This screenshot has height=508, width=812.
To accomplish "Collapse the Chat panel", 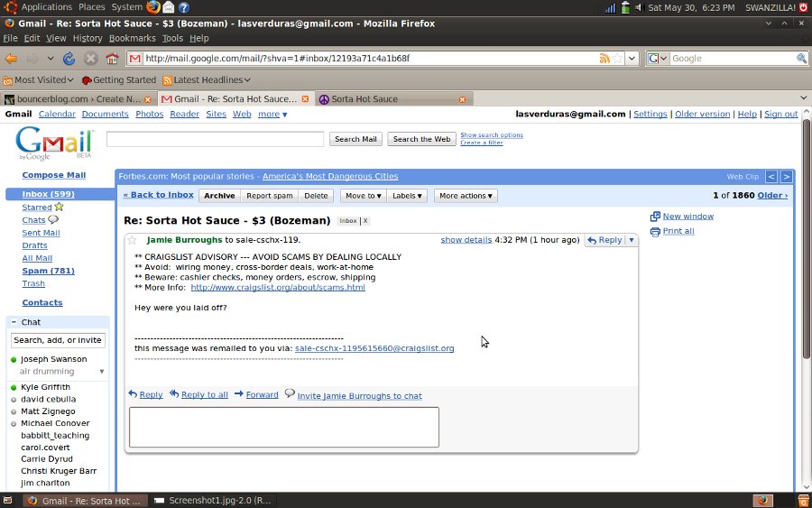I will [x=14, y=322].
